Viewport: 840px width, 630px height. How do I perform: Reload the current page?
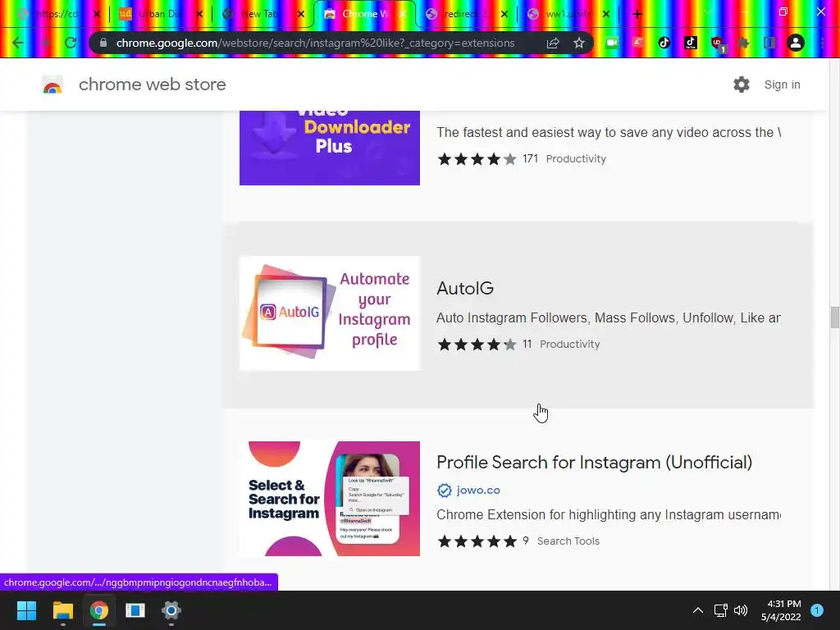[71, 43]
